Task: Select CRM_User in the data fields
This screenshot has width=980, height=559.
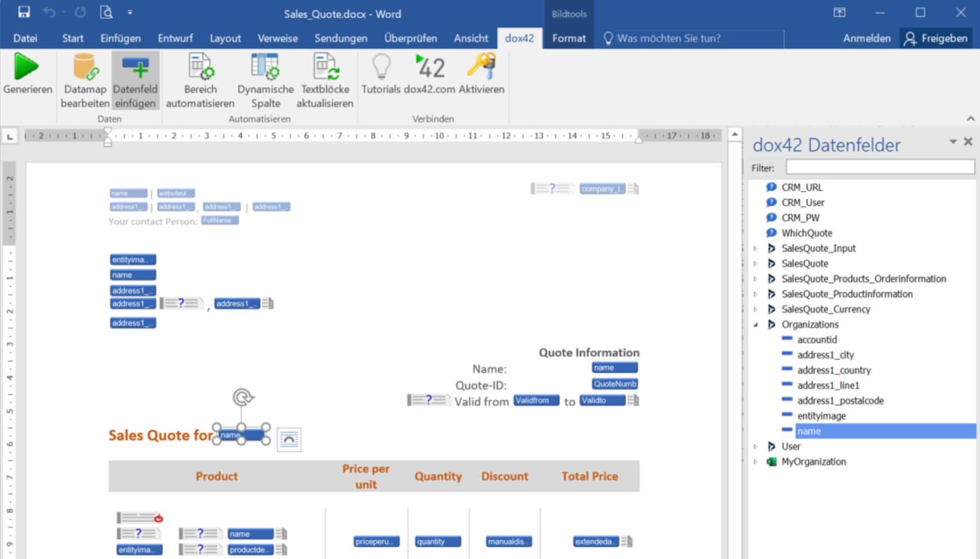Action: [x=803, y=202]
